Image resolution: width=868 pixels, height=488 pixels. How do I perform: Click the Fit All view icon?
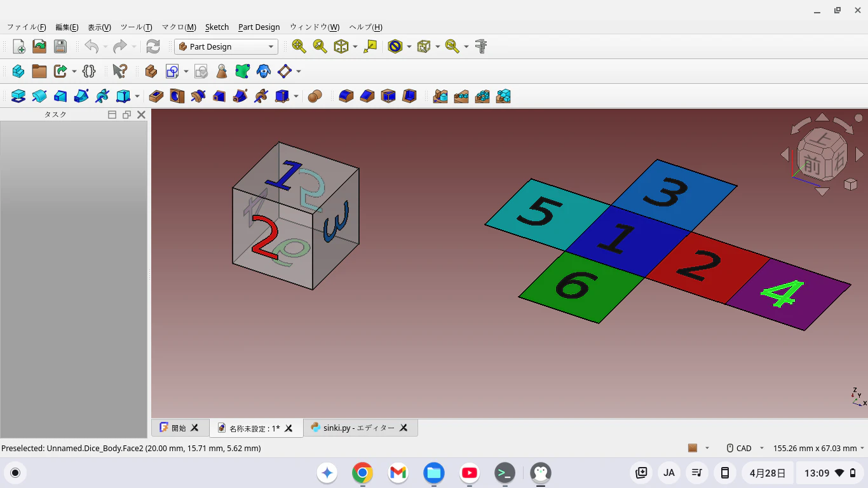pos(299,46)
